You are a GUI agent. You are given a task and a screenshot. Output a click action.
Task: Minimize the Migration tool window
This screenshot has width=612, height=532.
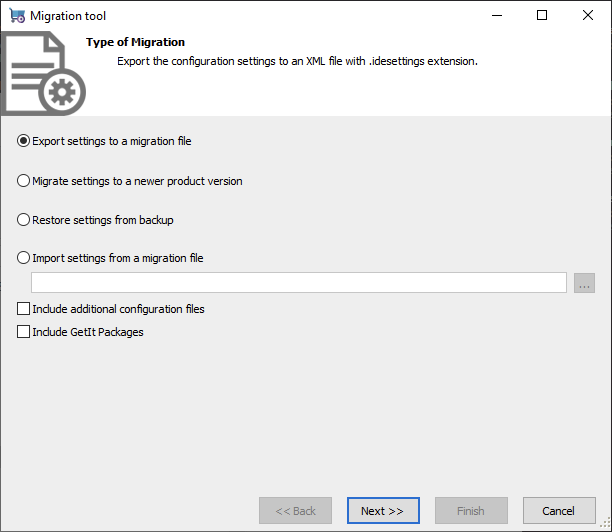pos(497,16)
